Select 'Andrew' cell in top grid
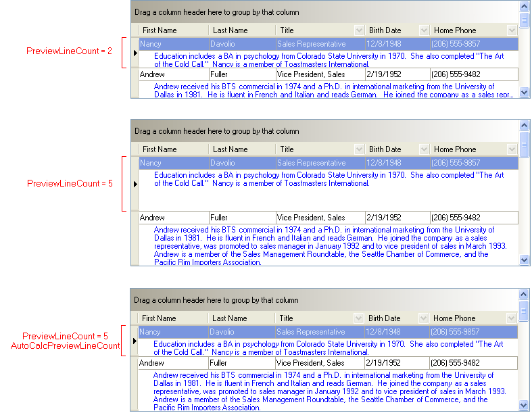Viewport: 532px width, 413px height. click(x=174, y=74)
